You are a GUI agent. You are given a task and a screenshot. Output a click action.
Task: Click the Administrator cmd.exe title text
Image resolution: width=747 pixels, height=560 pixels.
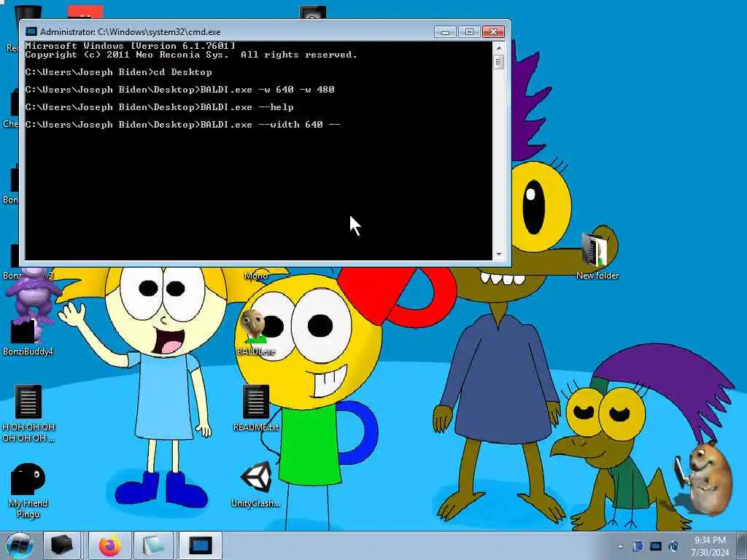[x=130, y=32]
